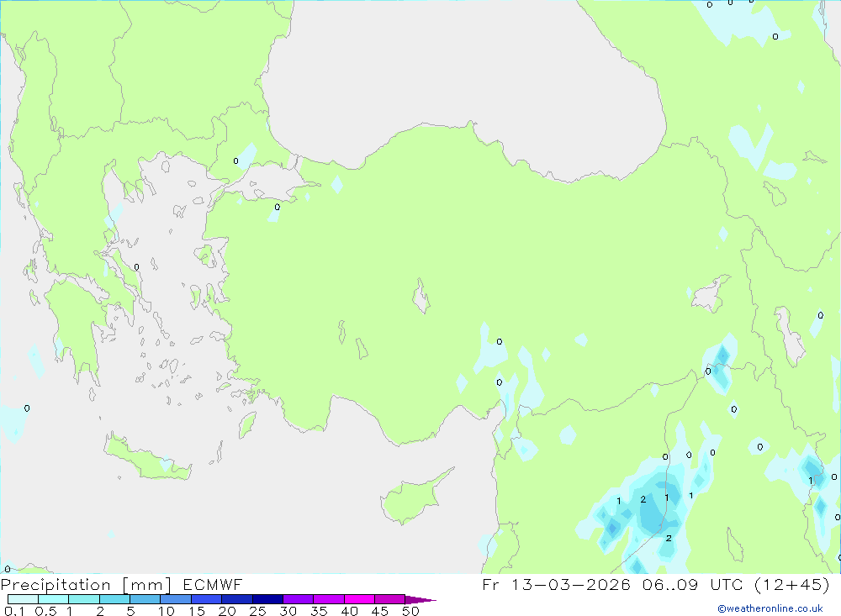Click the '50' legend scale value
This screenshot has width=841, height=616.
(x=411, y=611)
